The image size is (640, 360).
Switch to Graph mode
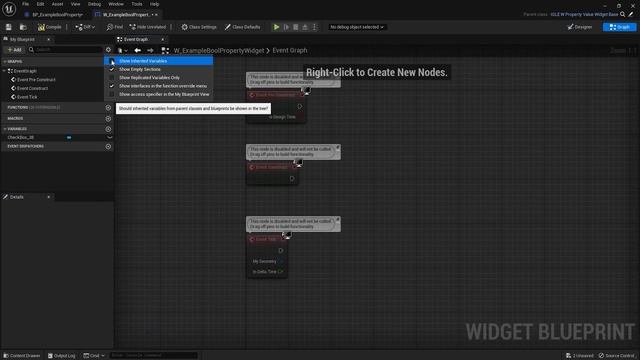(619, 27)
